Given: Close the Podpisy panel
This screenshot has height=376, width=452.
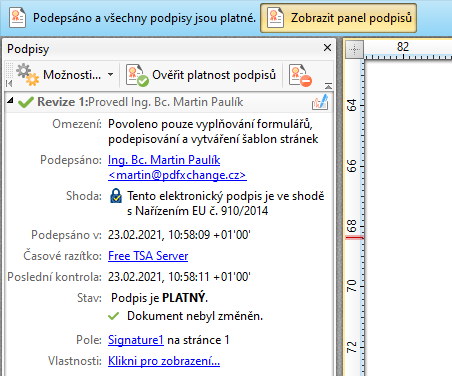Looking at the screenshot, I should point(327,48).
